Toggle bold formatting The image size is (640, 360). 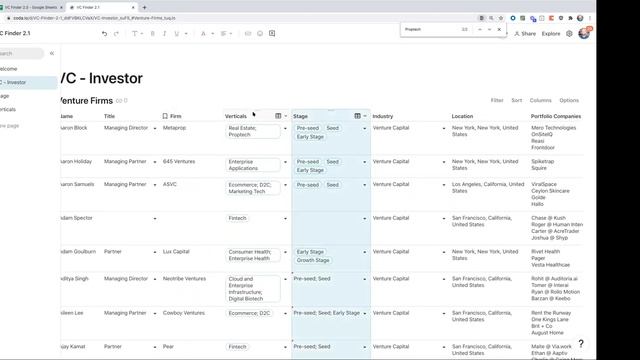(153, 33)
